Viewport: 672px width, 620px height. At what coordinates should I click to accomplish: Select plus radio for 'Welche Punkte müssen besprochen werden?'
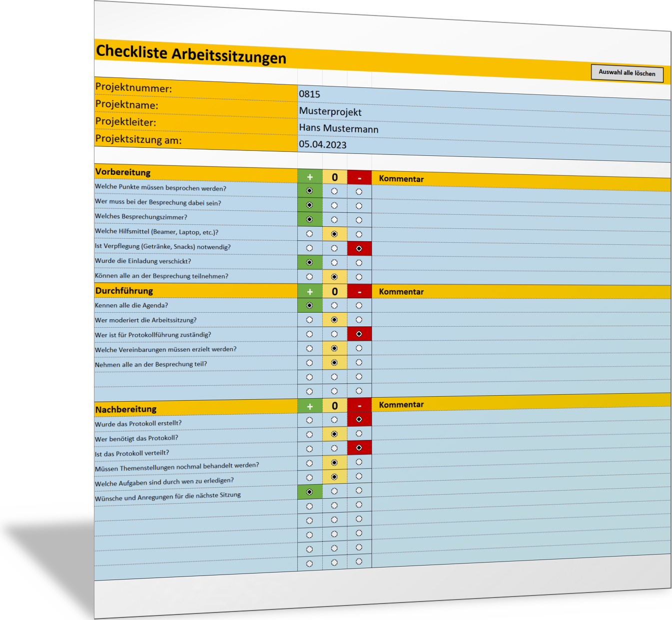pyautogui.click(x=310, y=191)
